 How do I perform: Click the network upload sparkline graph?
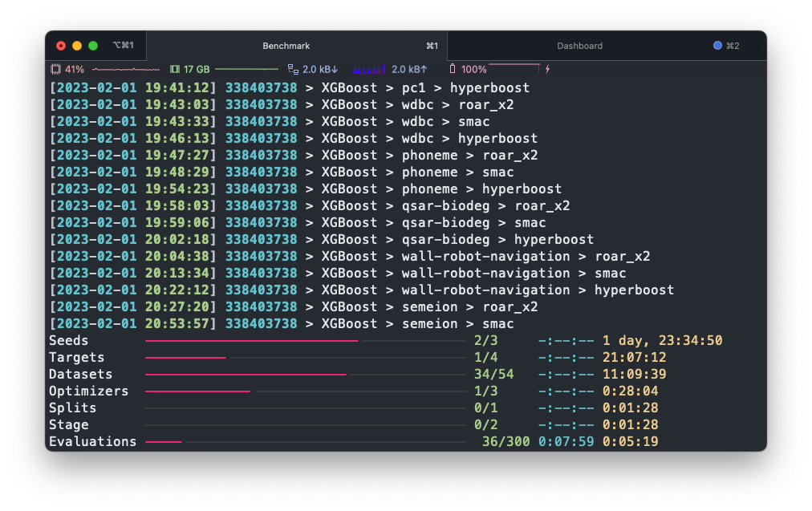point(369,69)
